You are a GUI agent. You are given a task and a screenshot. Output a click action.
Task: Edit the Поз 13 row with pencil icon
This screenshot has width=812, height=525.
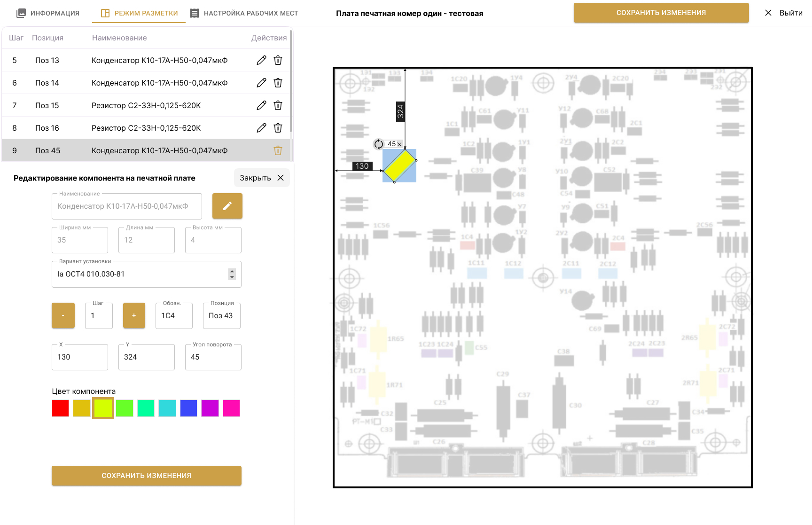[x=261, y=60]
